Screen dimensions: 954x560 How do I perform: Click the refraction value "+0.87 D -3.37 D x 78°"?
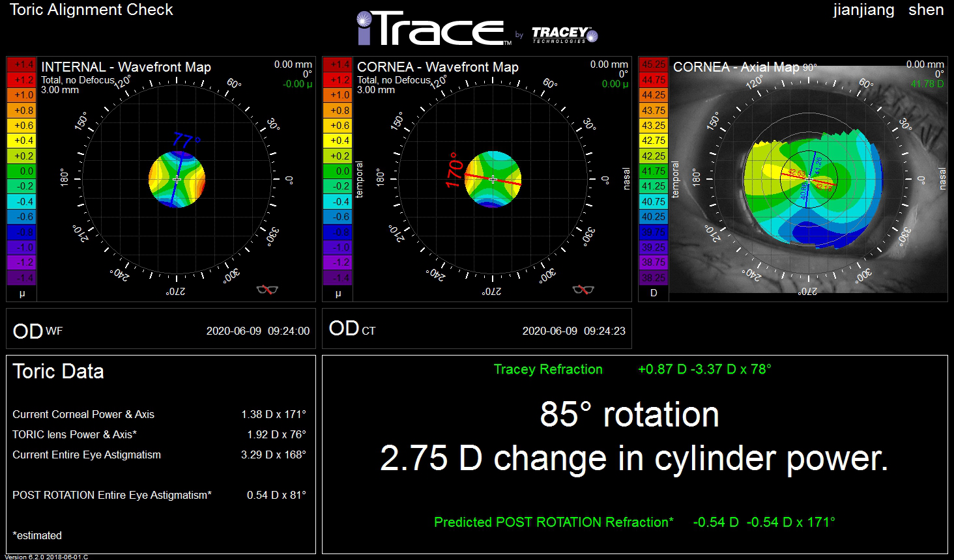tap(704, 369)
